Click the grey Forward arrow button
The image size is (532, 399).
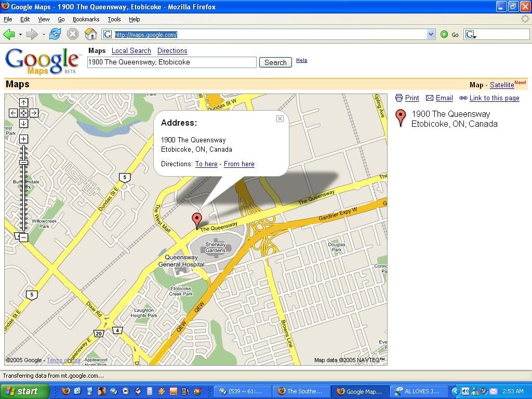[x=32, y=34]
